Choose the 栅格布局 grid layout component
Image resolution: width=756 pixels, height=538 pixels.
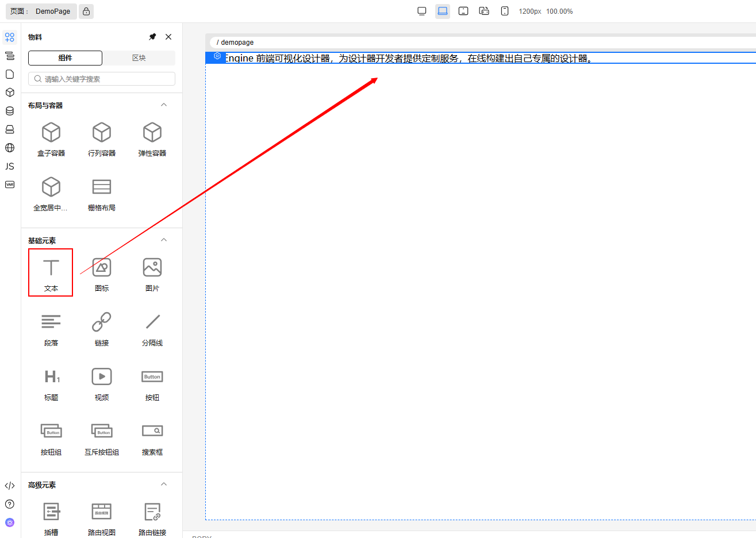(x=102, y=193)
